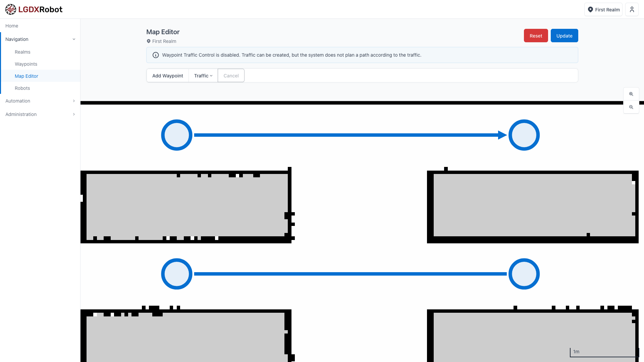Click the info icon in the alert banner
The width and height of the screenshot is (644, 362).
pos(156,55)
